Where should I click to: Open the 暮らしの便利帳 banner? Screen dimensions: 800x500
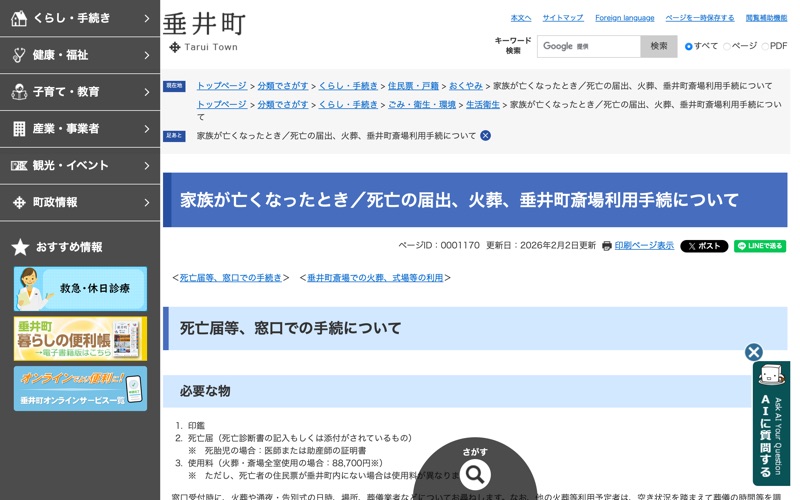(80, 339)
